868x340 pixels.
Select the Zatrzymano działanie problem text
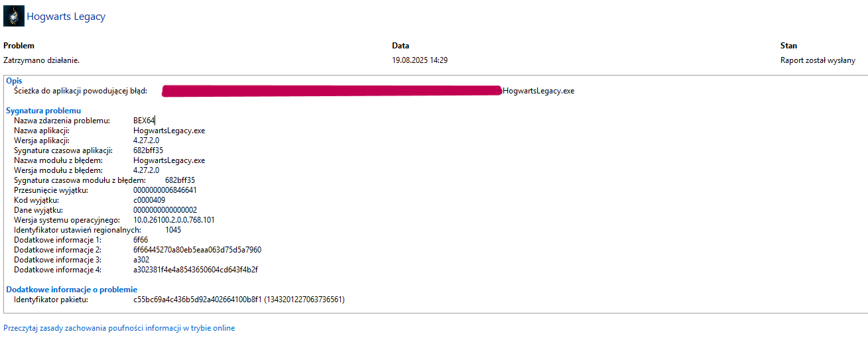tap(41, 60)
